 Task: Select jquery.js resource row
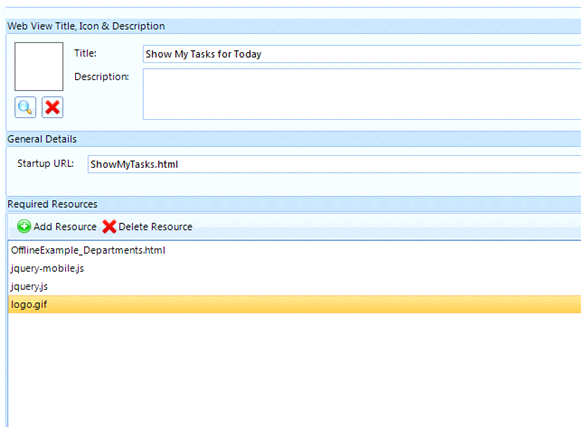point(294,286)
